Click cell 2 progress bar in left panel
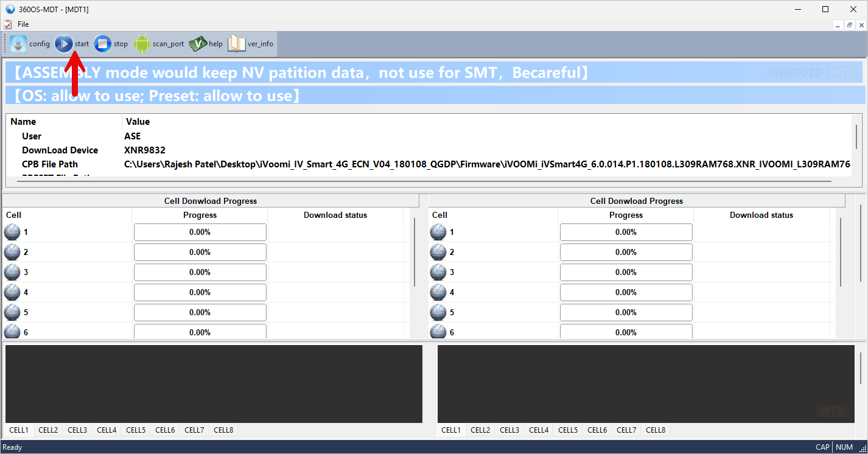868x454 pixels. click(x=200, y=252)
